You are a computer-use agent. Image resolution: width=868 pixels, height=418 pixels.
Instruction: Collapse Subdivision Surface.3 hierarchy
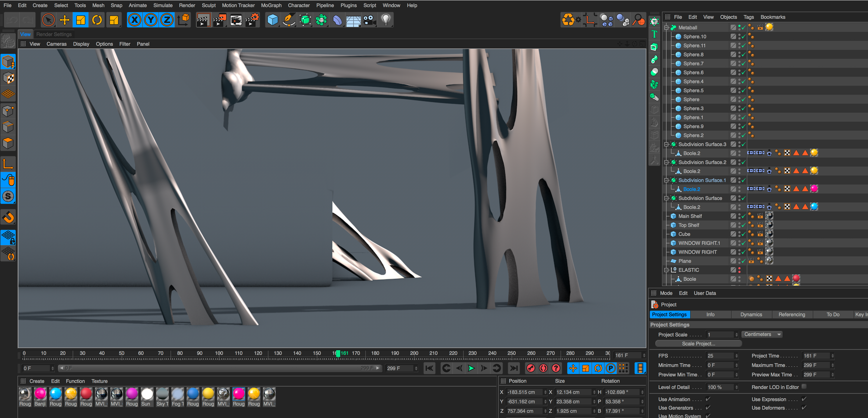(666, 144)
